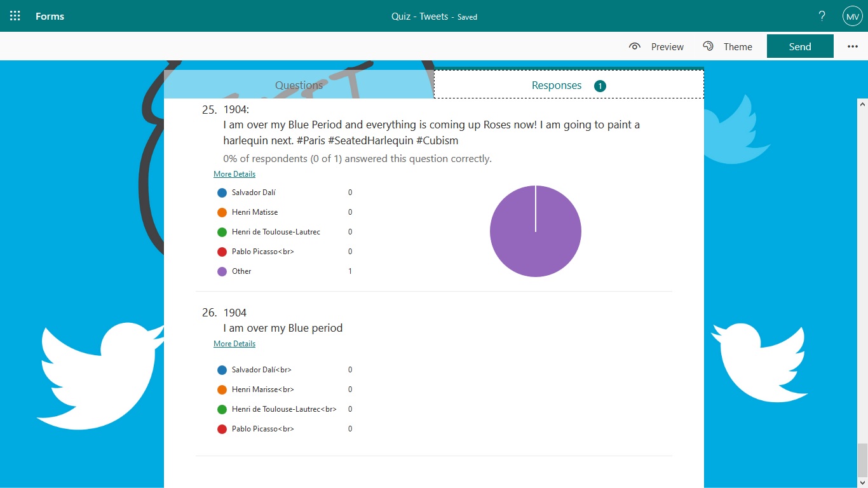Click the Theme label
This screenshot has width=868, height=488.
click(x=738, y=46)
